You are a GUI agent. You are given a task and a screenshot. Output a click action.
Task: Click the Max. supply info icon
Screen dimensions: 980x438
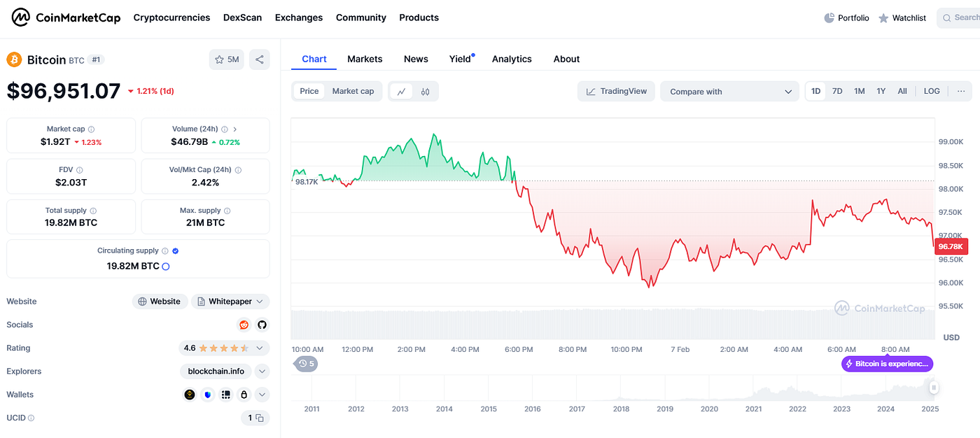(227, 211)
